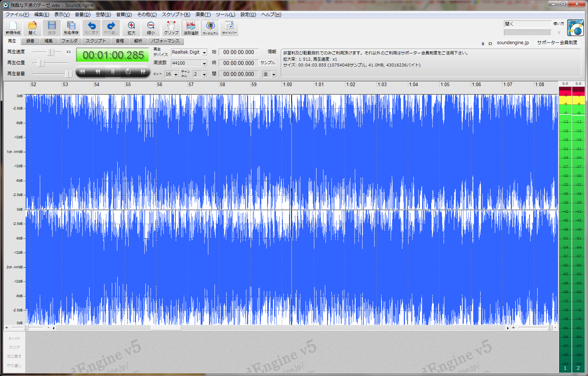The height and width of the screenshot is (376, 588).
Task: Click the minus icon right of horizontal zoom slider
Action: [x=48, y=328]
